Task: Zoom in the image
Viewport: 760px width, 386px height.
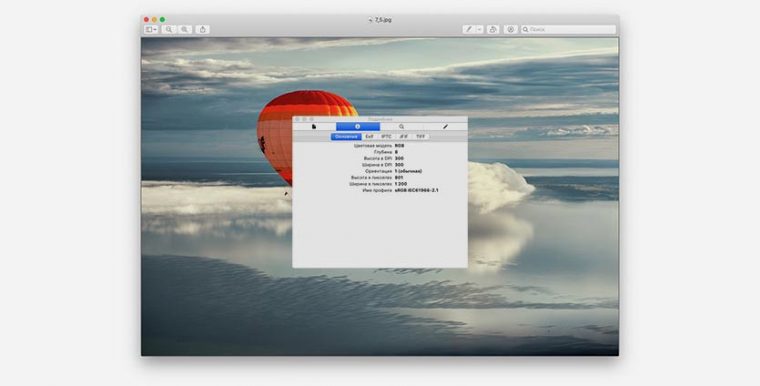Action: (x=184, y=30)
